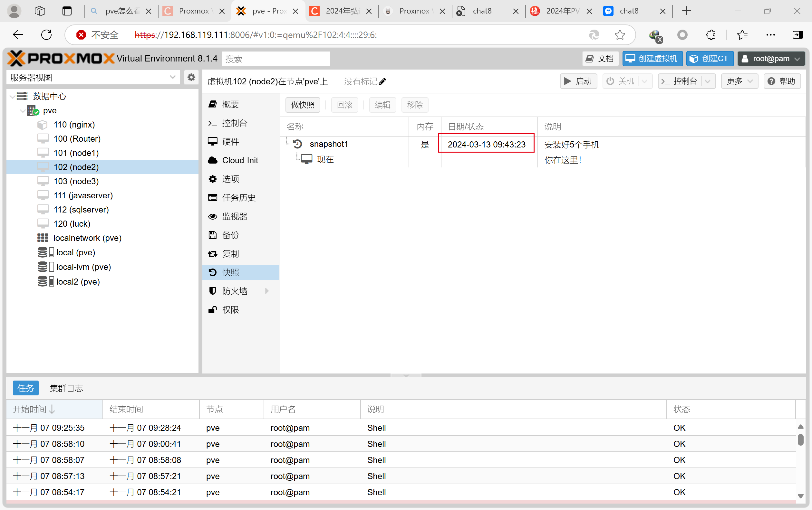Screen dimensions: 812x510
Task: Click the 编辑 edit snapshot button
Action: (383, 105)
